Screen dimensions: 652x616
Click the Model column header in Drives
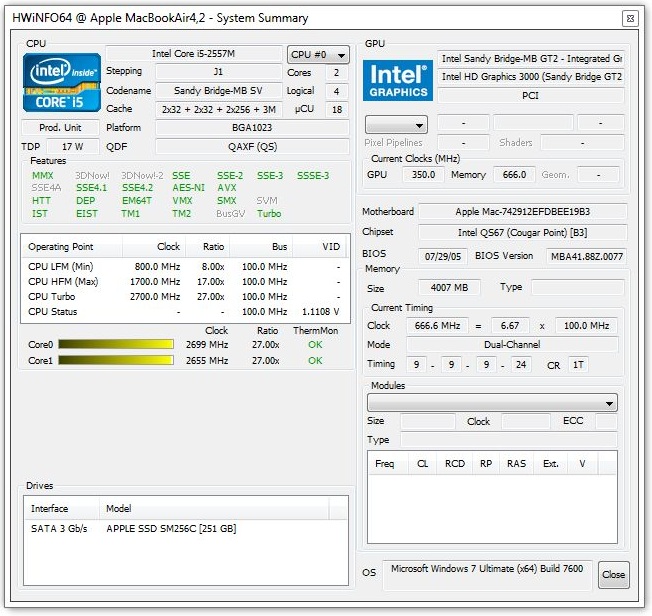214,508
